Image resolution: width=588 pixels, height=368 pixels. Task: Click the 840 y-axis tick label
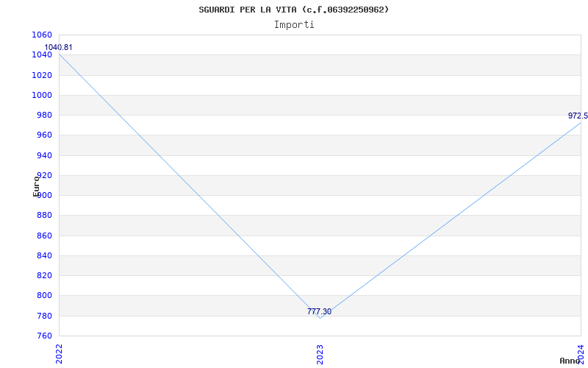click(x=44, y=255)
